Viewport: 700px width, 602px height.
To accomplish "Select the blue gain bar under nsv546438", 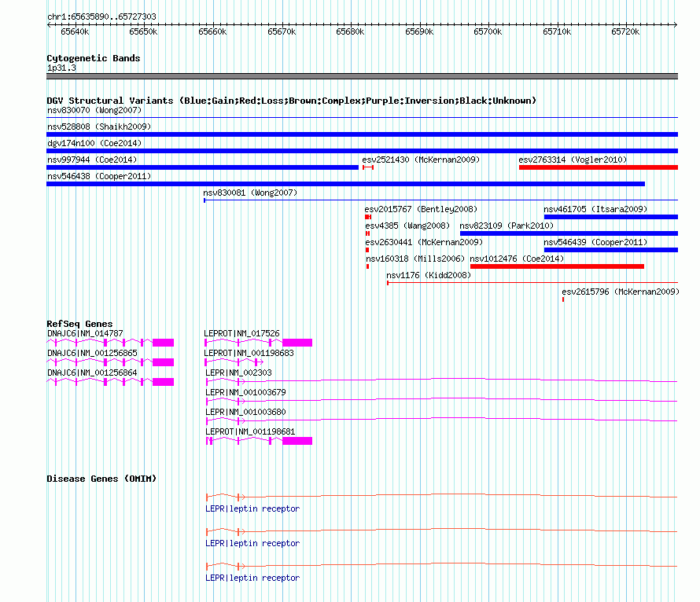I will click(345, 184).
